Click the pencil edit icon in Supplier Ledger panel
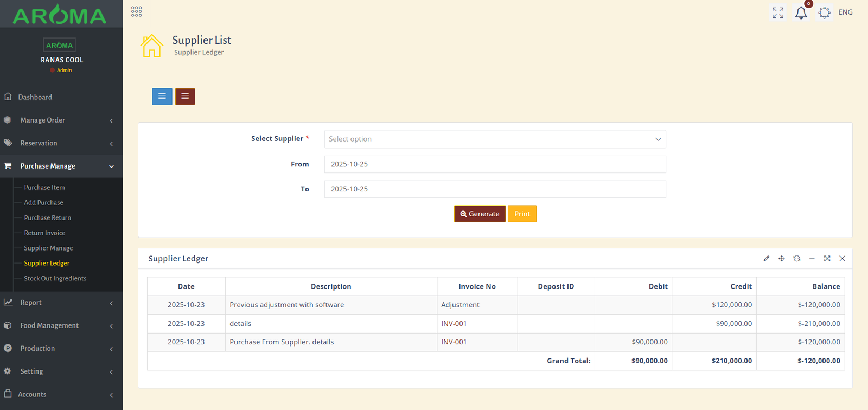 click(x=766, y=259)
